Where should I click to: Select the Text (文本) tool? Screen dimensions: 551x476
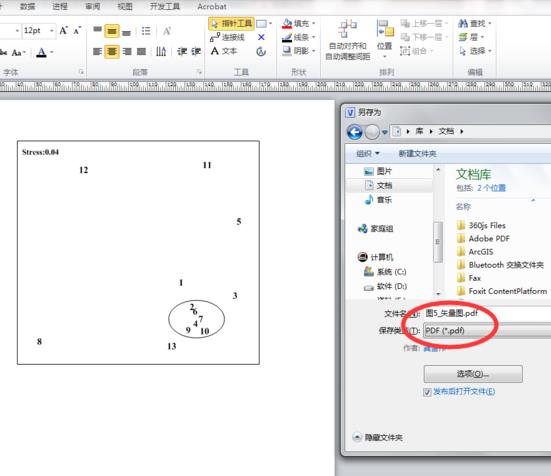point(224,51)
